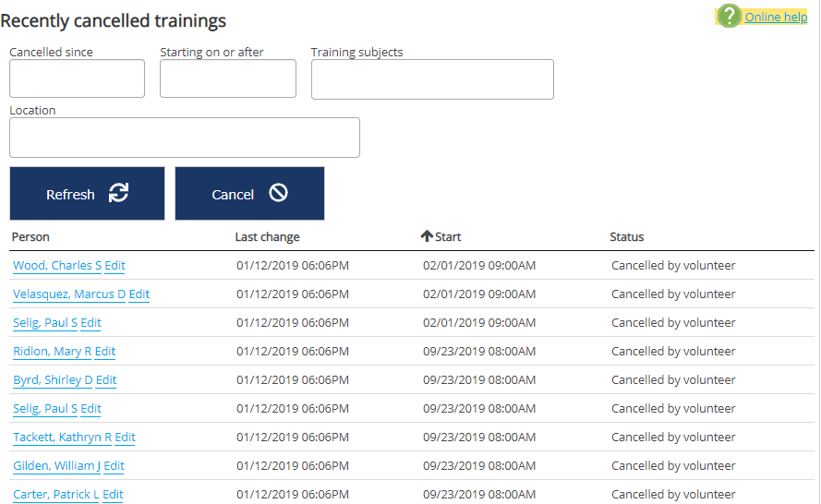821x504 pixels.
Task: Open Wood, Charles S profile
Action: click(57, 266)
